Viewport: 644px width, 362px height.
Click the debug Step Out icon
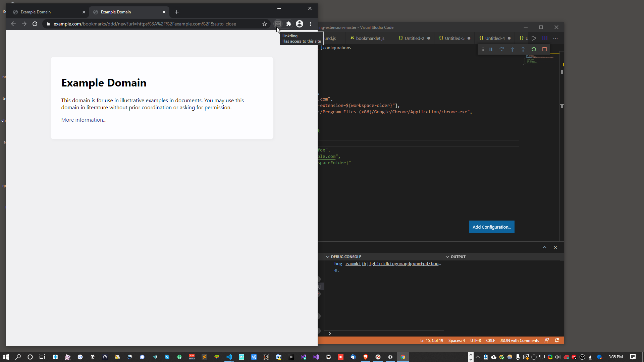523,49
